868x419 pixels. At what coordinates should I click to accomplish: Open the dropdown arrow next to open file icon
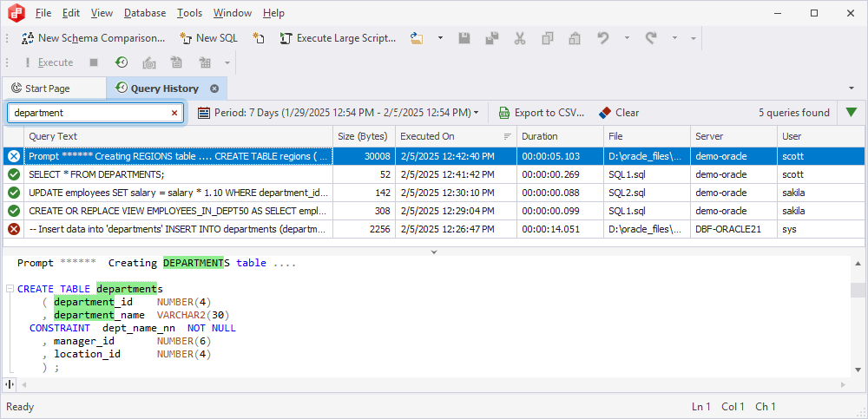441,38
